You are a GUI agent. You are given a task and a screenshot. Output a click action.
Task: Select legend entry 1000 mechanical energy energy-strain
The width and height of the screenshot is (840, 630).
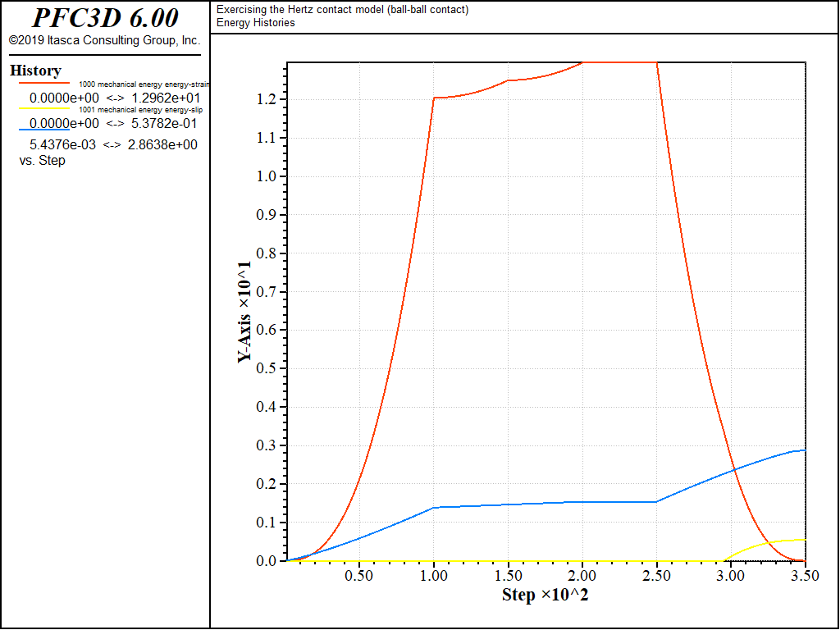point(144,84)
